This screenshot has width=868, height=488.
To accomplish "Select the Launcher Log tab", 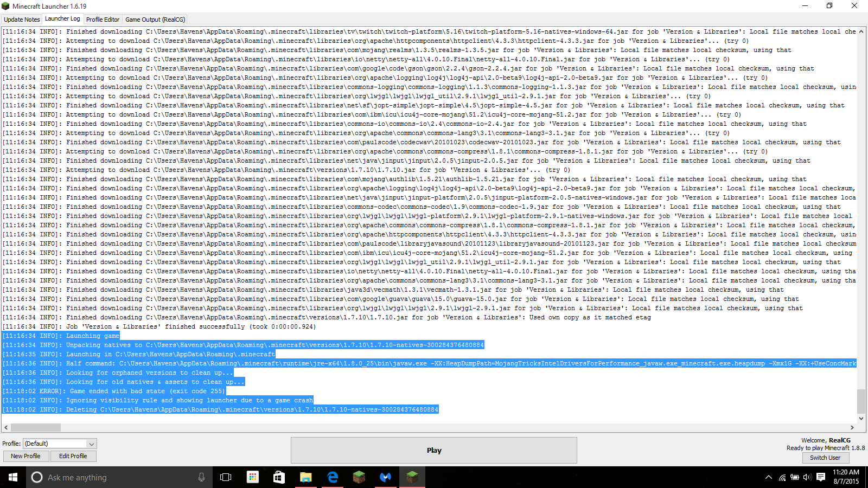I will coord(62,19).
